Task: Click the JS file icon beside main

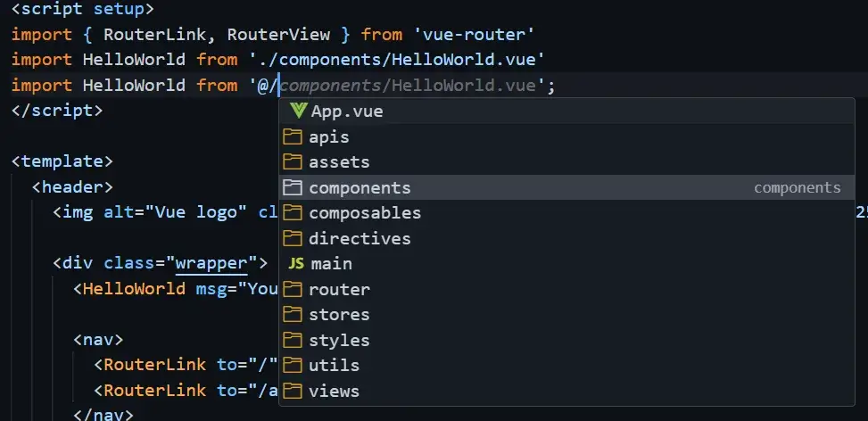Action: (x=296, y=264)
